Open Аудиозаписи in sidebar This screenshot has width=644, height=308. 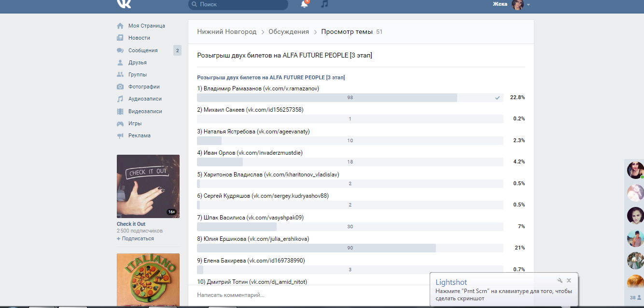[145, 99]
